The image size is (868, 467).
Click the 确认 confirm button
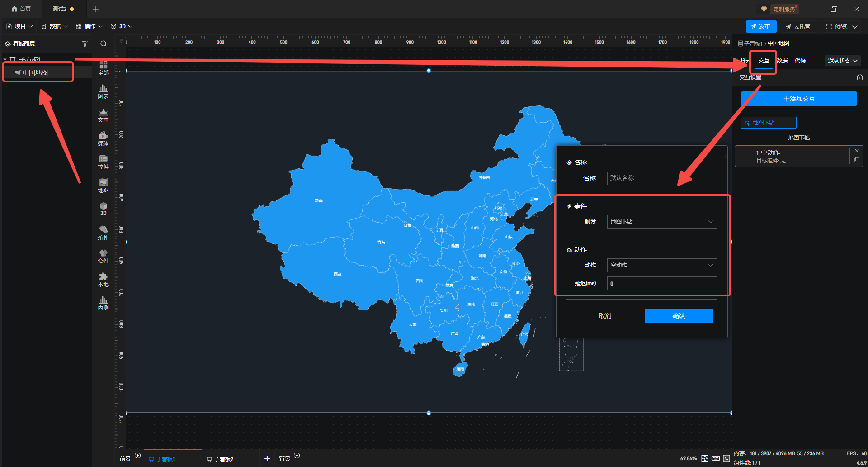click(x=678, y=316)
